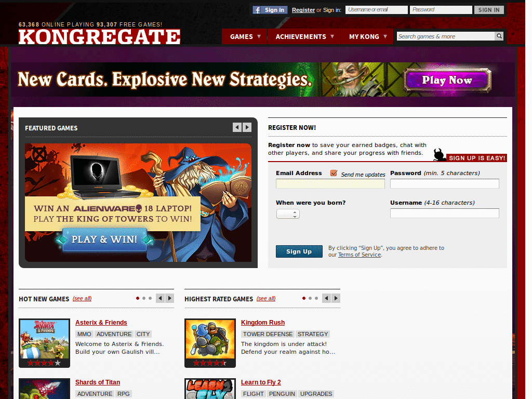Select second pagination dot in Highest Rated Games
The image size is (532, 399).
(x=310, y=298)
